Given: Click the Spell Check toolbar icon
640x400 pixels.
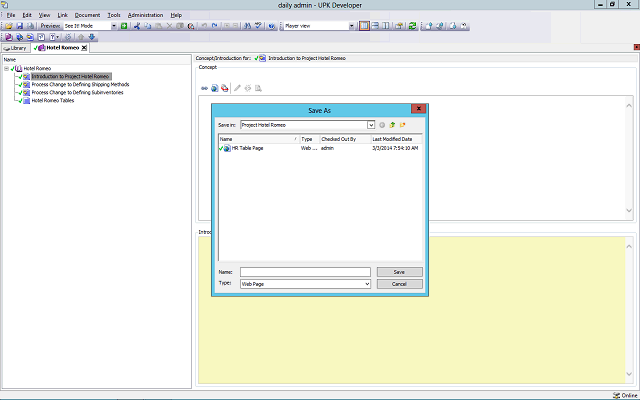Looking at the screenshot, I should [258, 26].
